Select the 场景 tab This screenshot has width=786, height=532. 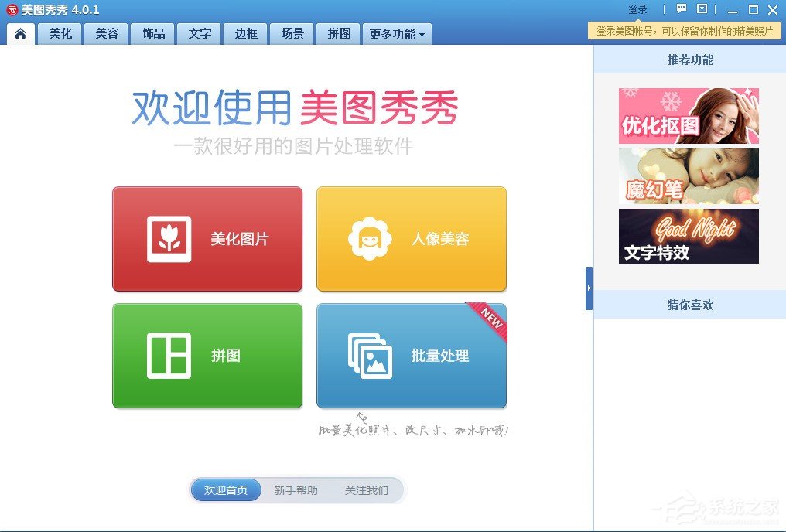pos(292,33)
